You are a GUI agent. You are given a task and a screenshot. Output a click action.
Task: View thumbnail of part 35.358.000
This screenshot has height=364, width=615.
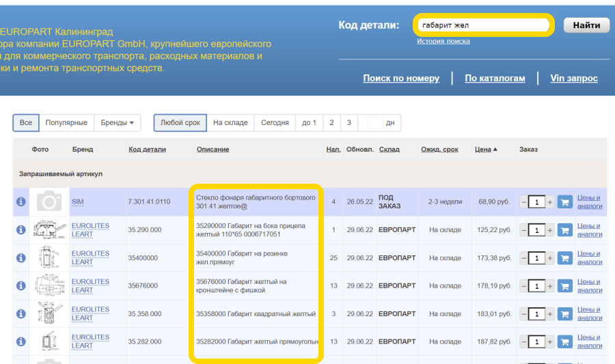click(49, 313)
